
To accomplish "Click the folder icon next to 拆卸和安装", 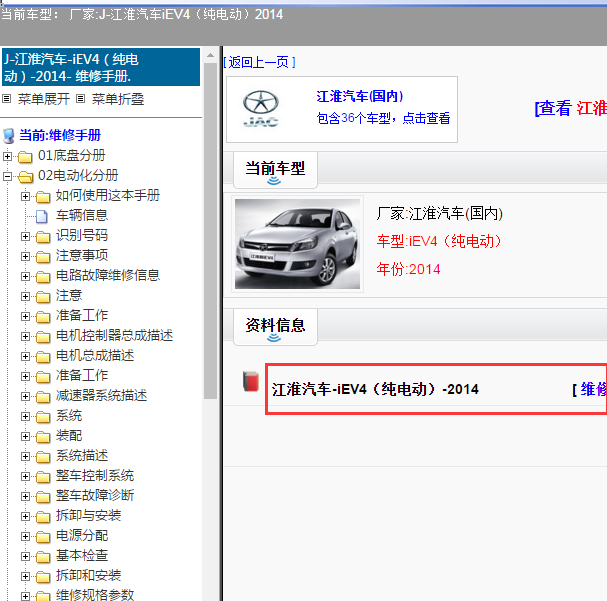I will 43,577.
